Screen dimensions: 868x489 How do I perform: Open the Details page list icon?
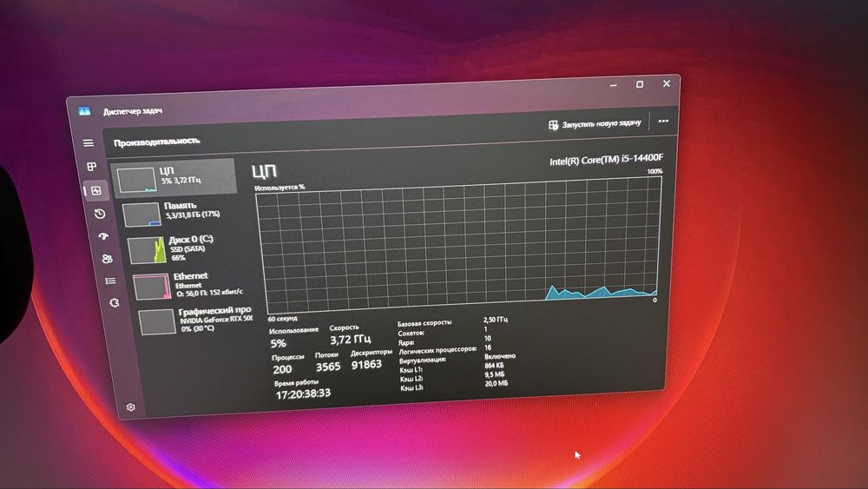[x=110, y=281]
